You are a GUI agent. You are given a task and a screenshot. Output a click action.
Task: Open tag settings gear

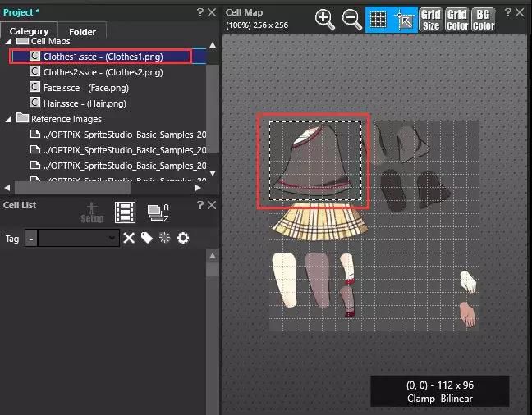183,238
